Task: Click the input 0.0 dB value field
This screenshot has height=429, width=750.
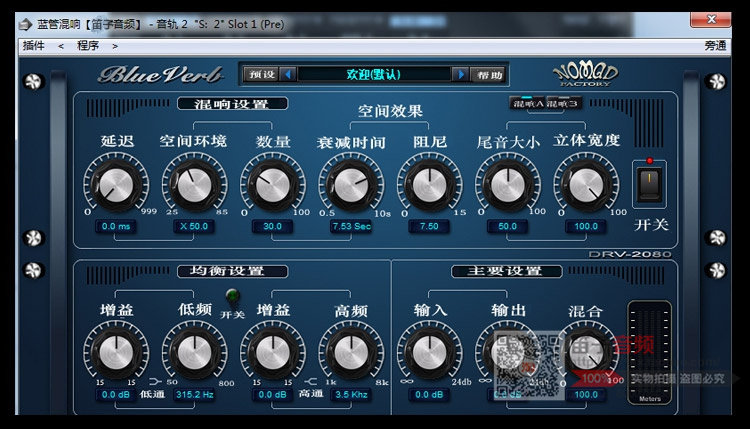Action: pyautogui.click(x=429, y=395)
